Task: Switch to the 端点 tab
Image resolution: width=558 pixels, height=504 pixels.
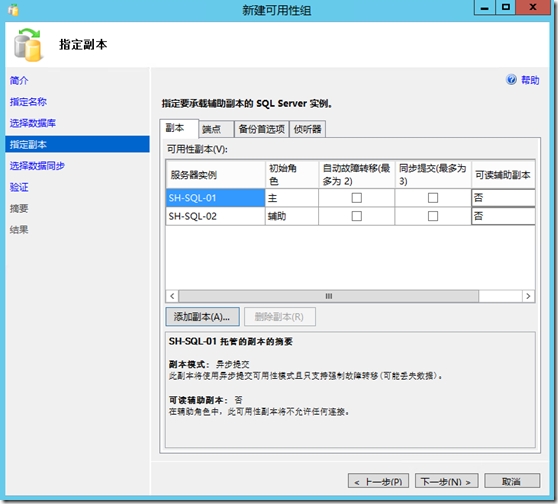Action: pyautogui.click(x=216, y=129)
